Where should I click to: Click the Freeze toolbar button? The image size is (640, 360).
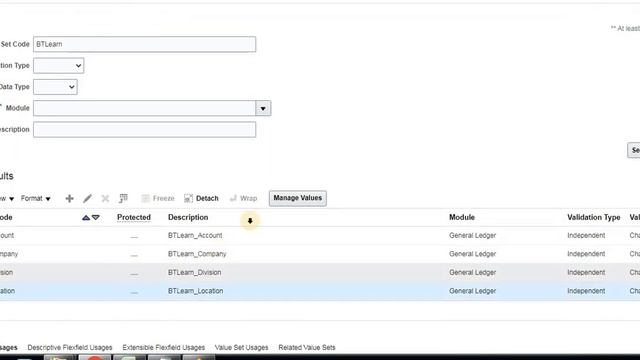coord(158,198)
